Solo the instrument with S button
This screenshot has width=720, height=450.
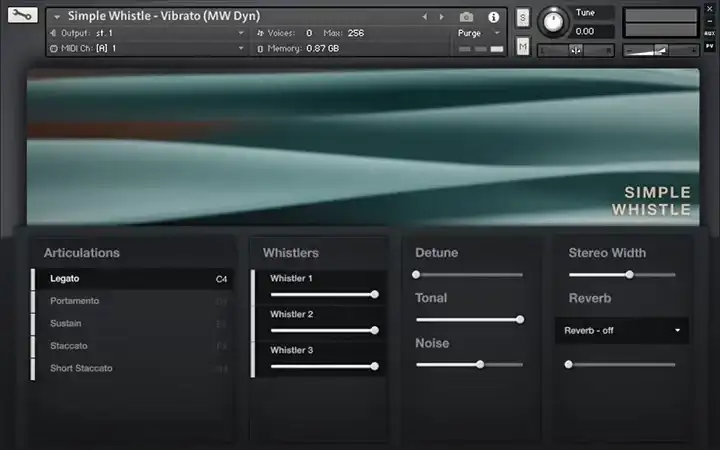click(x=523, y=18)
